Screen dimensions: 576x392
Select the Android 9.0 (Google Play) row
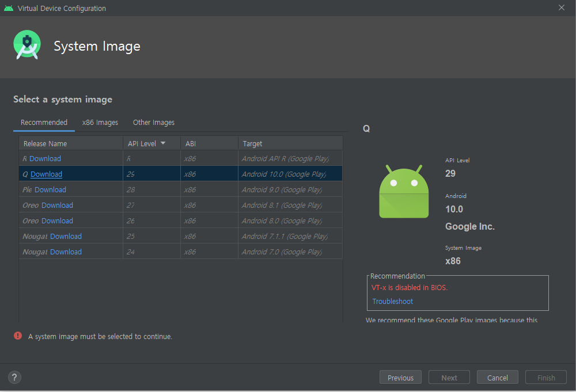(x=181, y=190)
